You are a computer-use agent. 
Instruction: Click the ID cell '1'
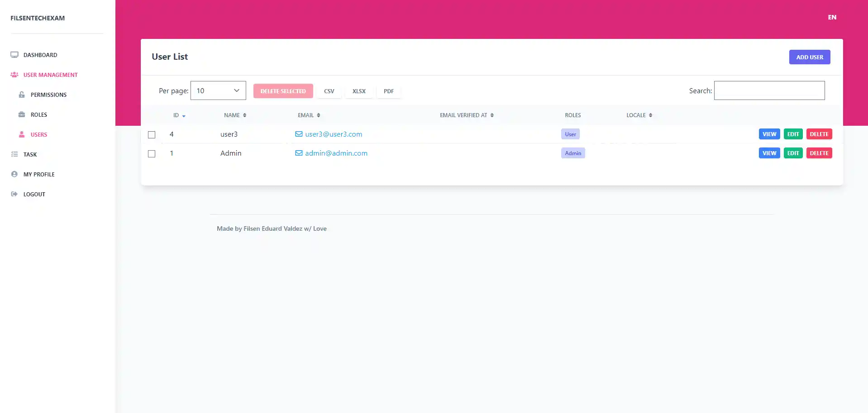click(172, 153)
